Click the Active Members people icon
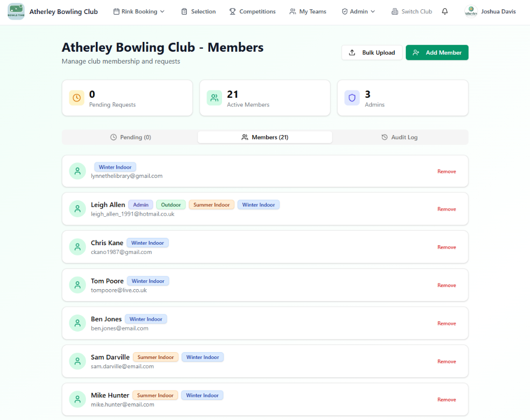The image size is (530, 420). [x=214, y=98]
